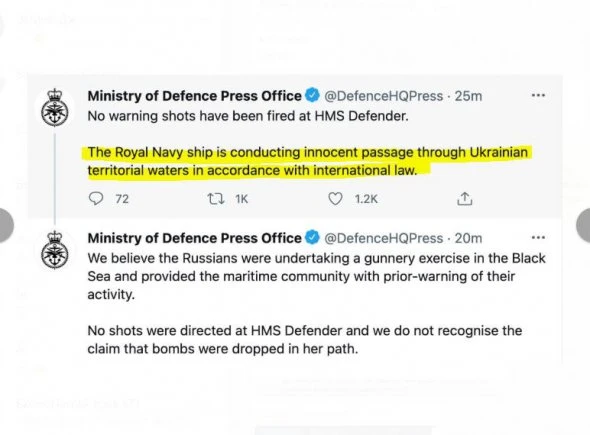Click the first tweet's Ministry of Defence avatar

point(55,107)
